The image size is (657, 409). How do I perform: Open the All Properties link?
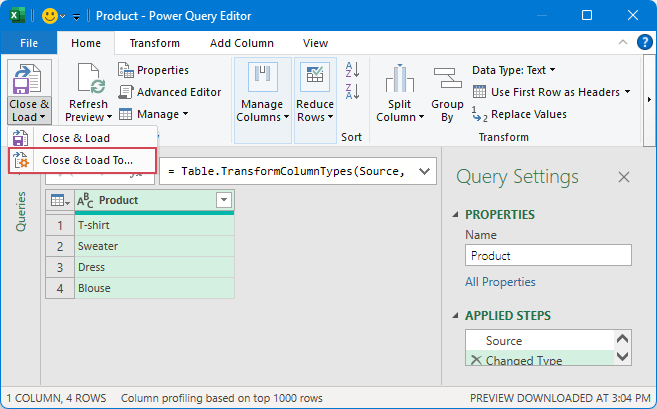click(500, 282)
